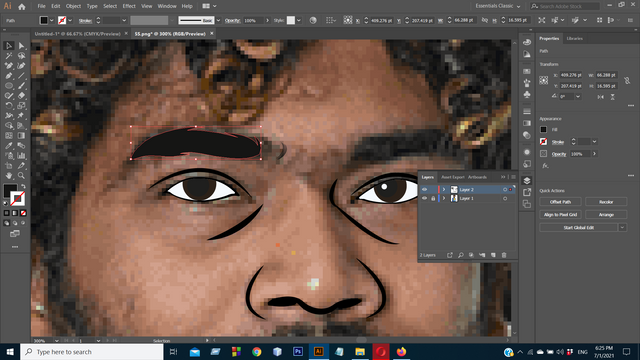Set paint mode to None
This screenshot has height=360, width=640.
pyautogui.click(x=23, y=213)
